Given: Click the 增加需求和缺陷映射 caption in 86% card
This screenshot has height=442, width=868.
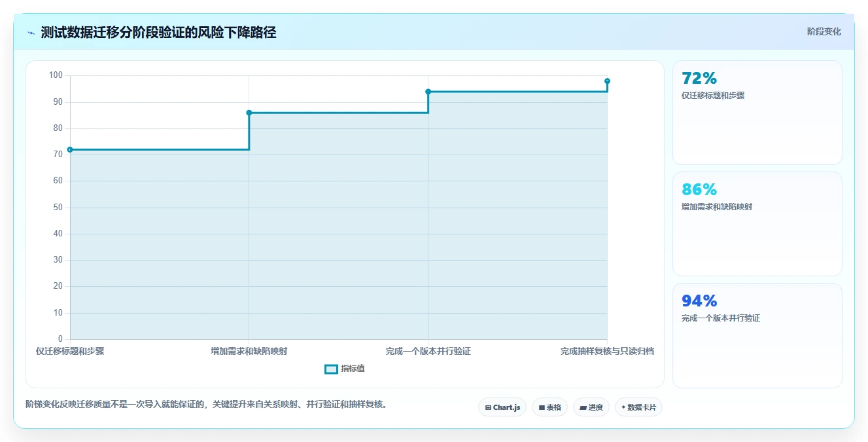Looking at the screenshot, I should pos(716,207).
